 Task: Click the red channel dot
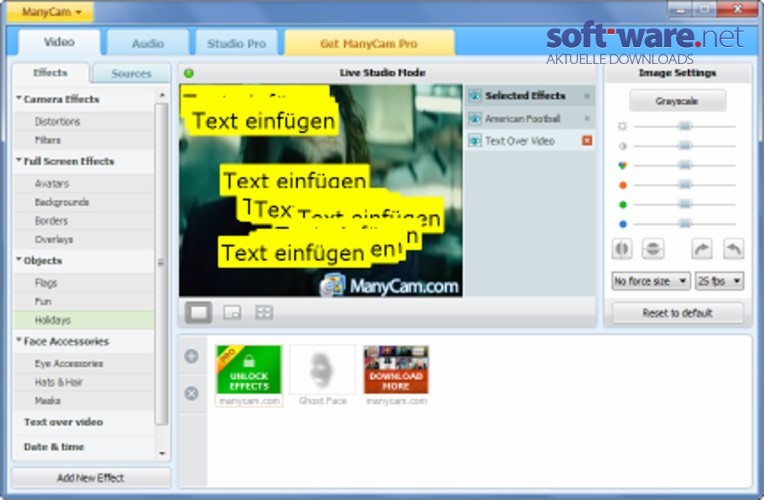coord(622,185)
